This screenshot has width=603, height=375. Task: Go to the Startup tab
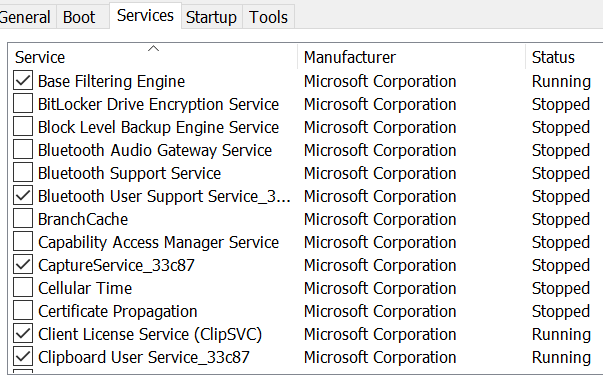point(211,17)
